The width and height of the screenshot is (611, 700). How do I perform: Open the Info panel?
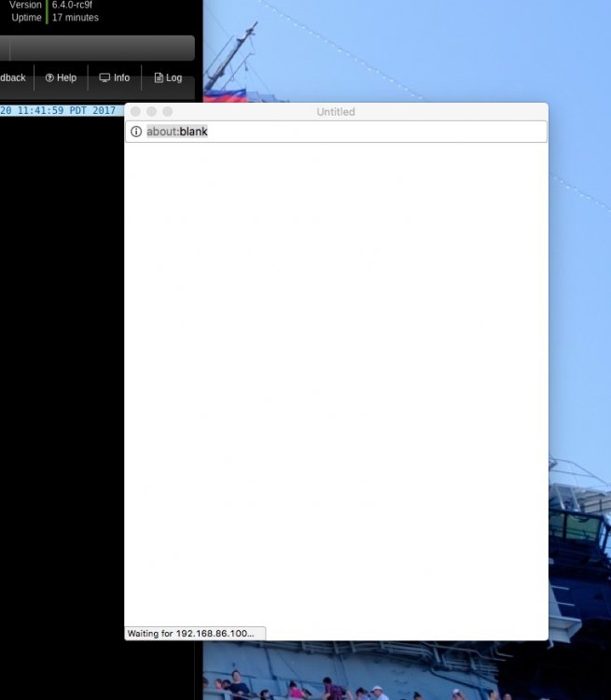pos(115,77)
